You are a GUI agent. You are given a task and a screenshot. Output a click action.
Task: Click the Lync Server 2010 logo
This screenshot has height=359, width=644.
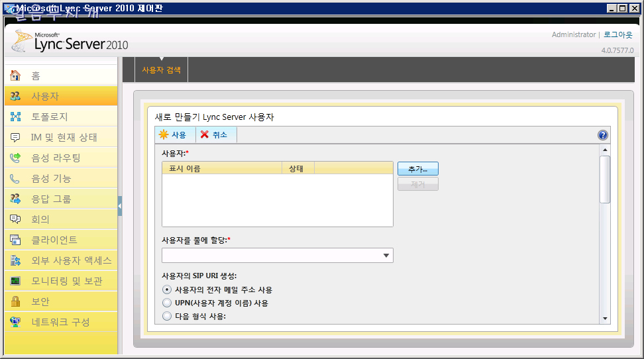[70, 41]
